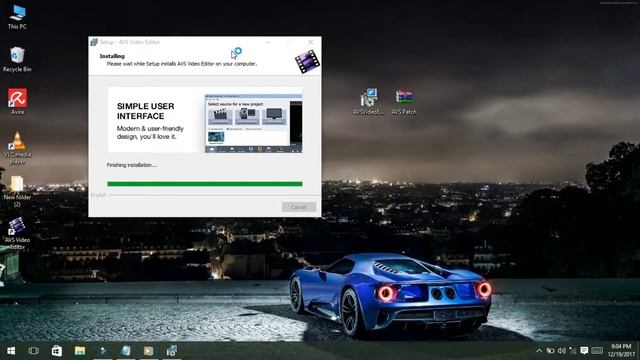Viewport: 640px width, 360px height.
Task: Switch to the AVS setup installer taskbar item
Action: coord(171,351)
